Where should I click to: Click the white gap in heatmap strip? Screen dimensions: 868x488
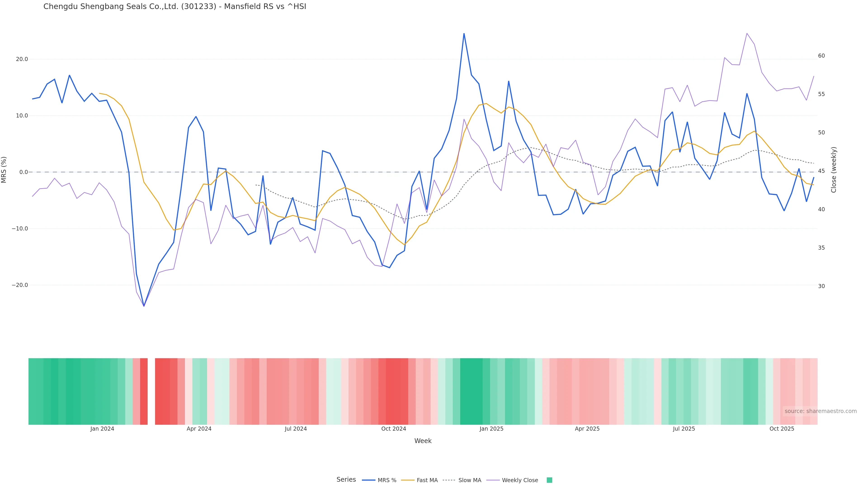point(151,391)
